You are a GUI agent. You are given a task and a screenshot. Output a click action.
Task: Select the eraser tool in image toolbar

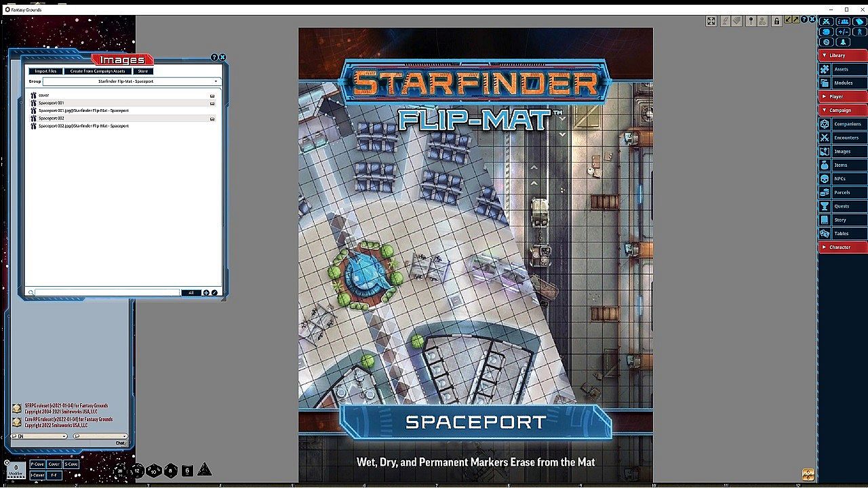pos(736,21)
